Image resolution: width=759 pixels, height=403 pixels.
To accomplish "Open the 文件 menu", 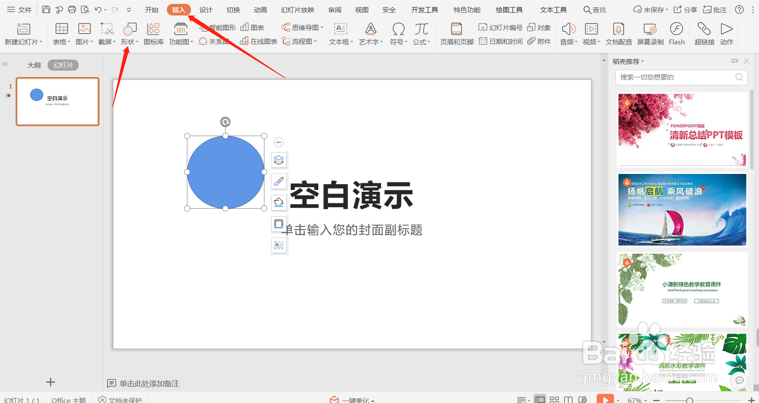I will 19,10.
